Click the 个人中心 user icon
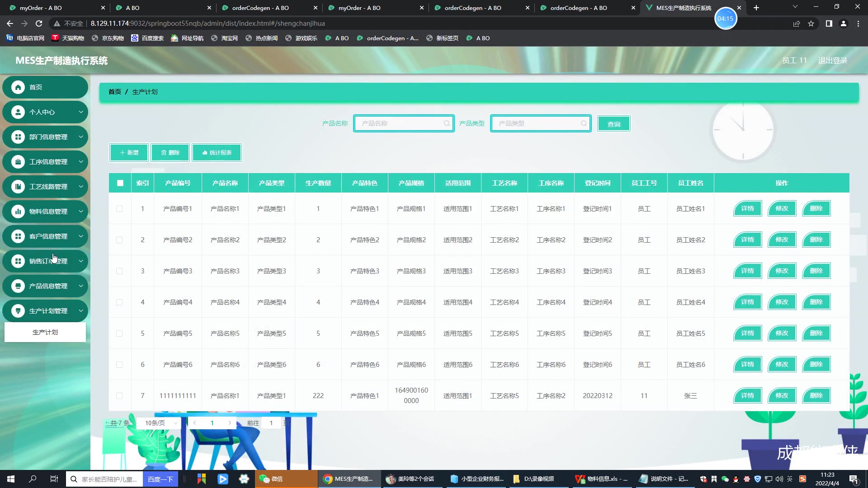868x488 pixels. tap(18, 112)
